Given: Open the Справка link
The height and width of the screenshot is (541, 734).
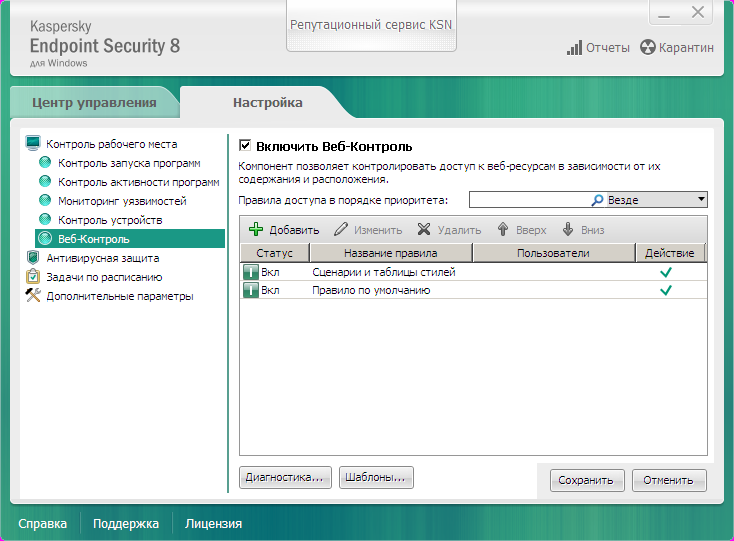Looking at the screenshot, I should (x=43, y=524).
